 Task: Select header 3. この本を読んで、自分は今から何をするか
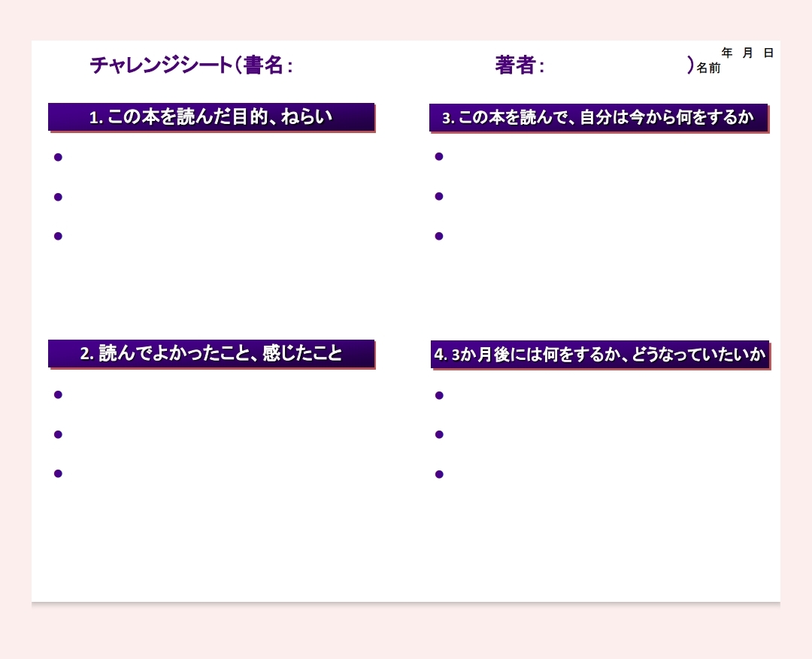(x=598, y=118)
